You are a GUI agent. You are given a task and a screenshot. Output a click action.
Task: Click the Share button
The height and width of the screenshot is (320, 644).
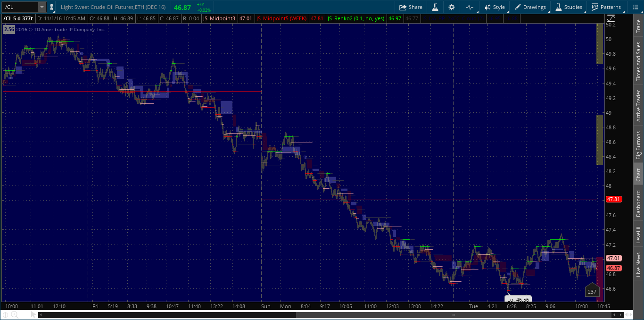[411, 7]
